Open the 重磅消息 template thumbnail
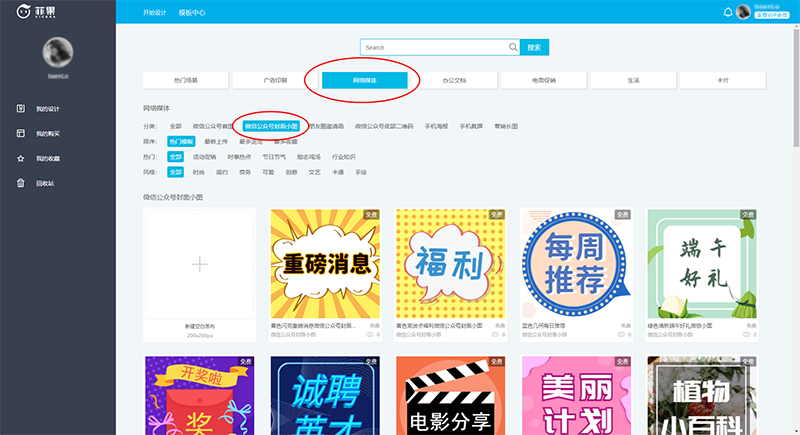800x435 pixels. coord(325,264)
